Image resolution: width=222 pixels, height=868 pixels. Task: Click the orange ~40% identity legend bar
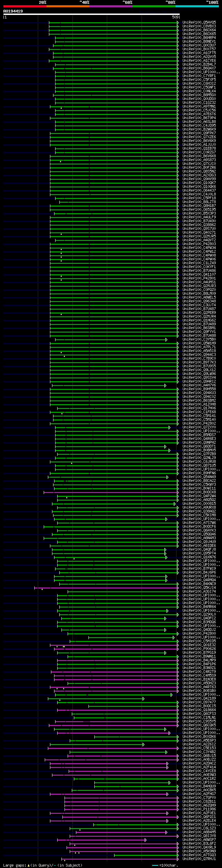(x=68, y=6)
